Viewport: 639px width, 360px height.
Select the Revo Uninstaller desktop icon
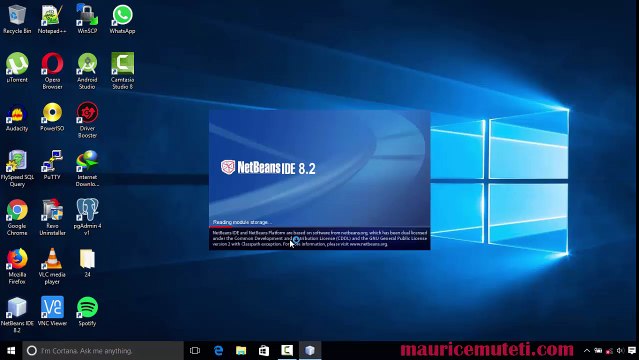(x=52, y=217)
